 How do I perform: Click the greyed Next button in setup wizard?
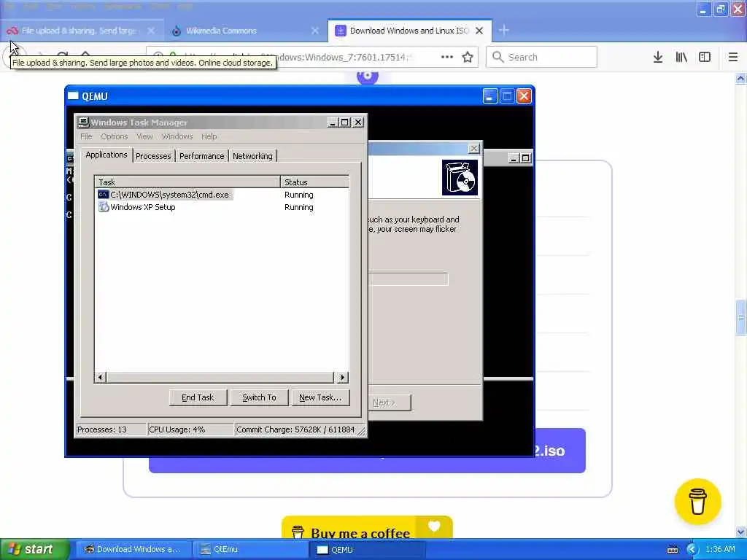coord(390,402)
